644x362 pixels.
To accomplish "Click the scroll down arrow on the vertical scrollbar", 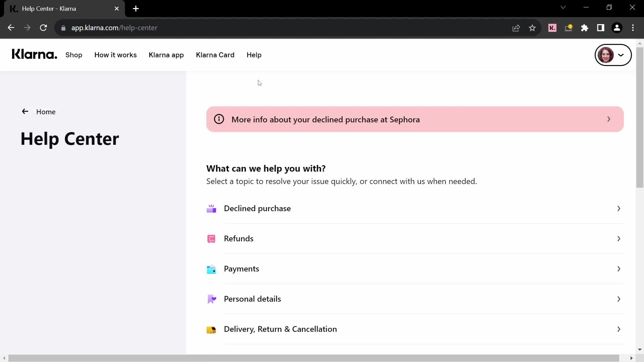I will click(x=640, y=349).
